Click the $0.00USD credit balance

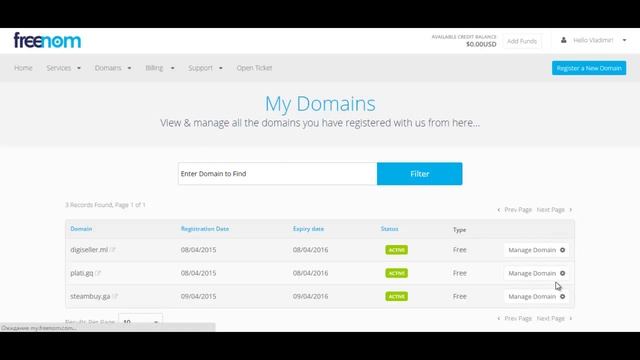click(481, 44)
